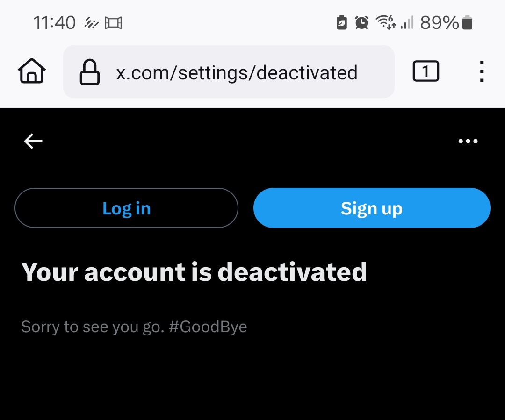
Task: Open the page's horizontal three-dot More menu
Action: pyautogui.click(x=468, y=141)
